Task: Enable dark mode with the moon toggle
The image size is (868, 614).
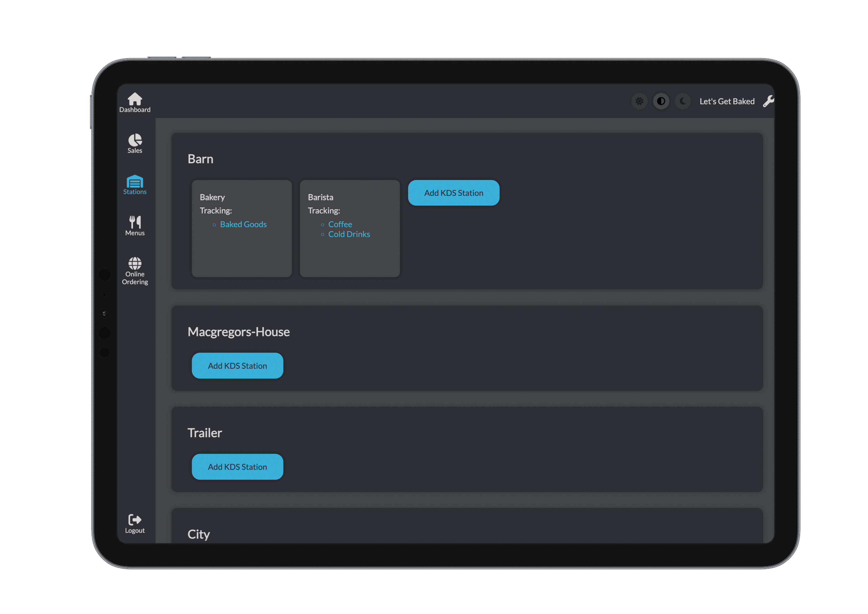Action: [x=683, y=102]
